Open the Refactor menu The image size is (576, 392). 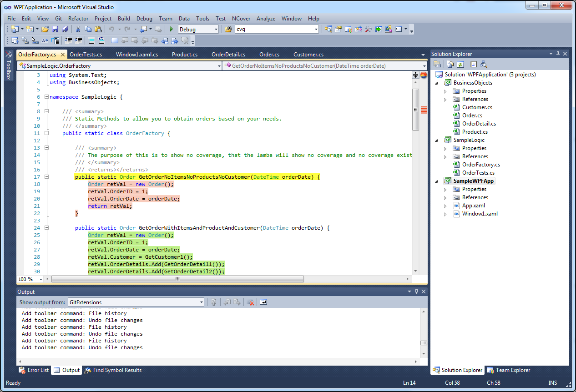coord(78,19)
